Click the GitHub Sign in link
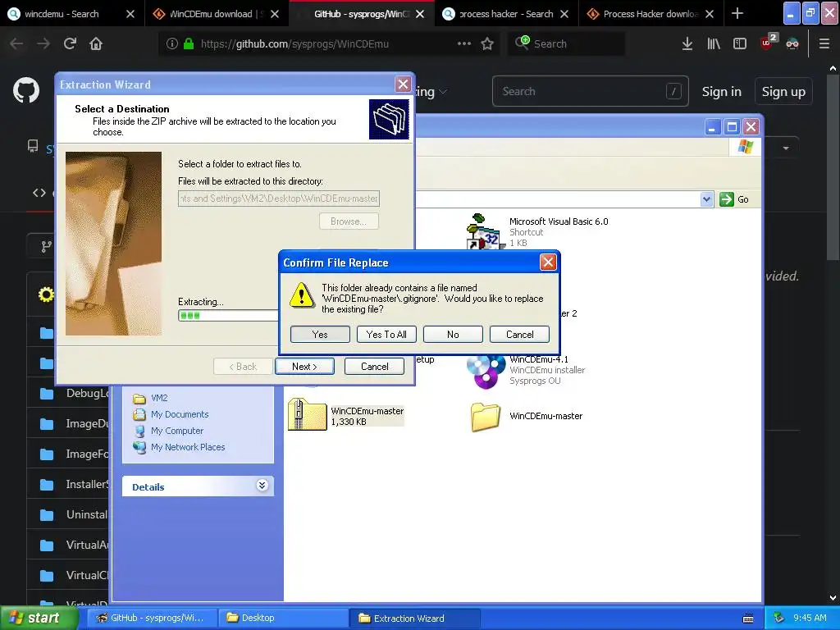Screen dimensions: 840x630 pos(722,92)
